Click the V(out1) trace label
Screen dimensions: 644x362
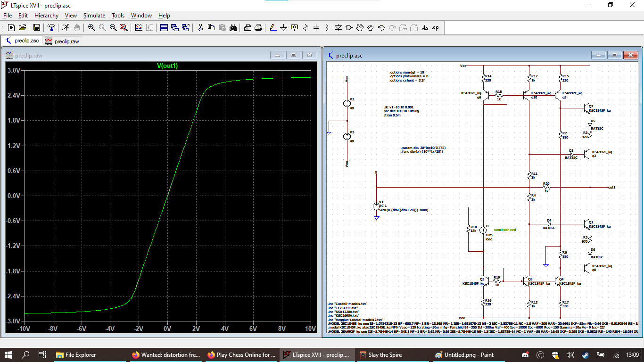[167, 66]
